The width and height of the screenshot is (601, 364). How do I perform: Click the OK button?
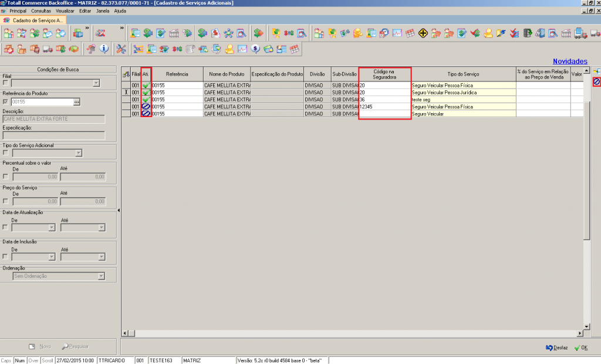(x=580, y=348)
